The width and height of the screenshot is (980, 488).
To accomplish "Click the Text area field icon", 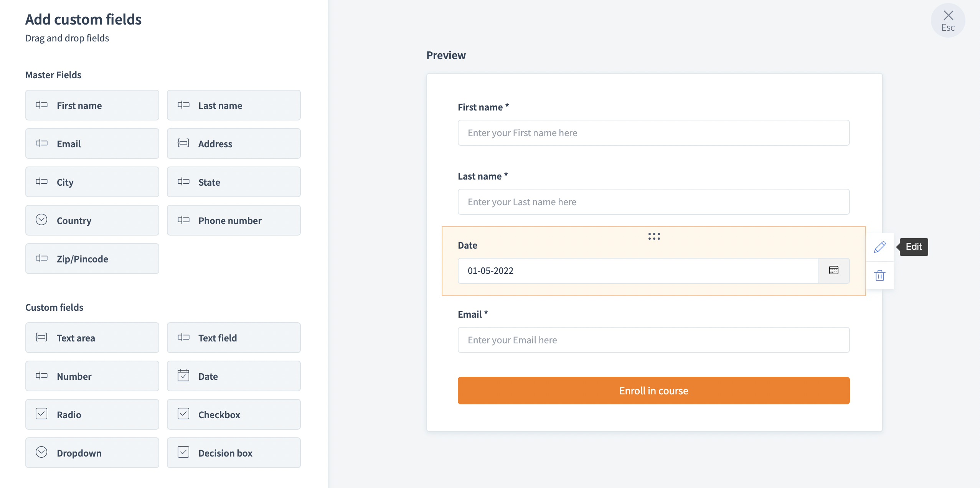I will 41,337.
